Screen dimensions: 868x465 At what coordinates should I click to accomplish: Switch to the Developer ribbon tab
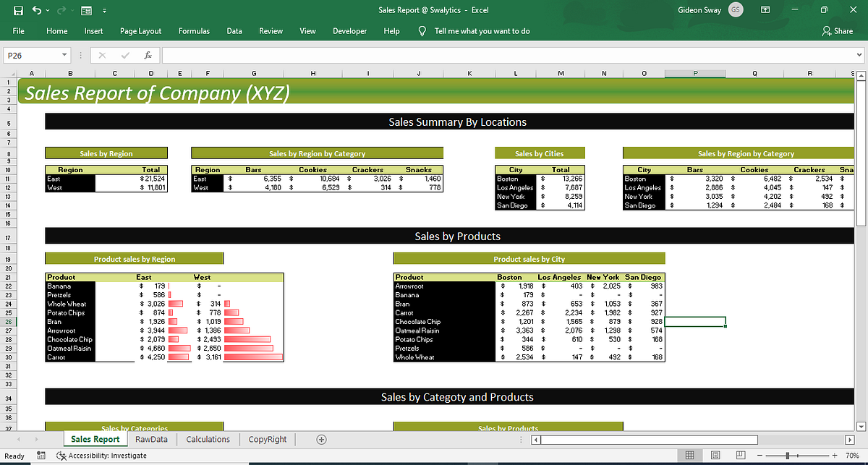point(349,31)
